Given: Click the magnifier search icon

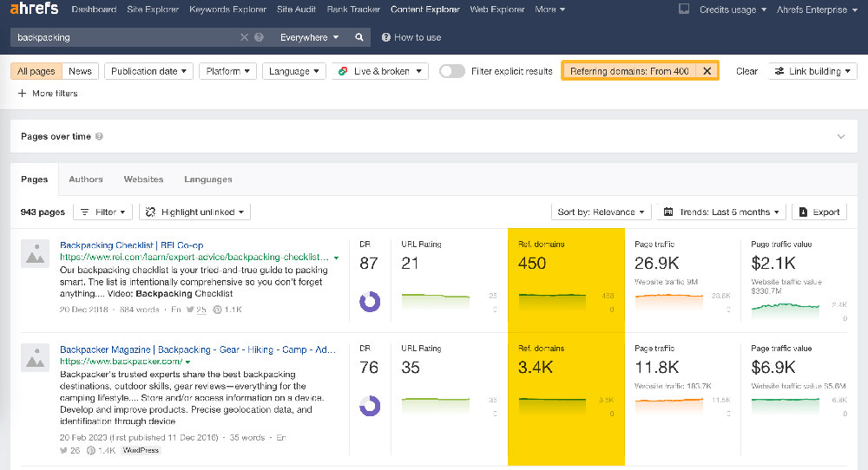Looking at the screenshot, I should coord(359,37).
